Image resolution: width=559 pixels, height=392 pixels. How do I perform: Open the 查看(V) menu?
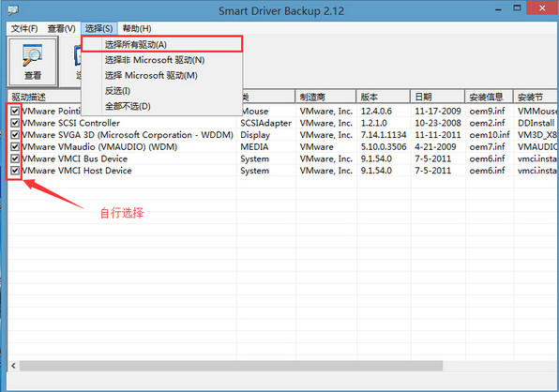point(62,28)
